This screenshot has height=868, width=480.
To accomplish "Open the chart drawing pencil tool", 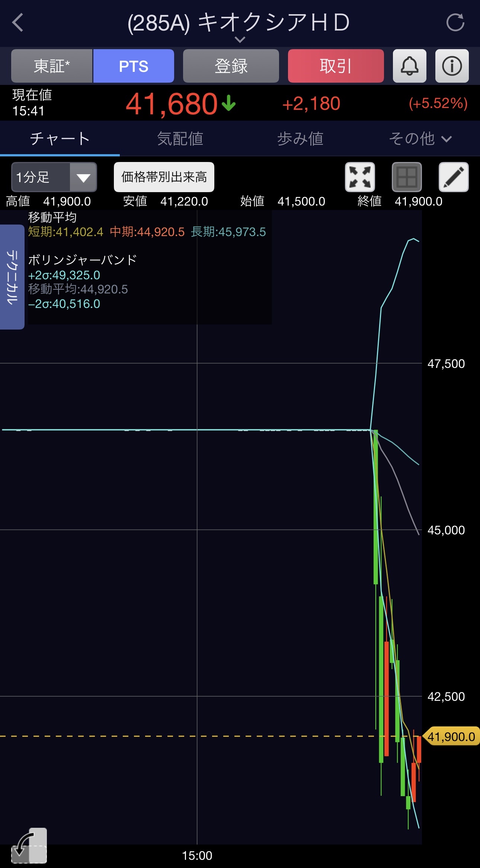I will coord(454,177).
